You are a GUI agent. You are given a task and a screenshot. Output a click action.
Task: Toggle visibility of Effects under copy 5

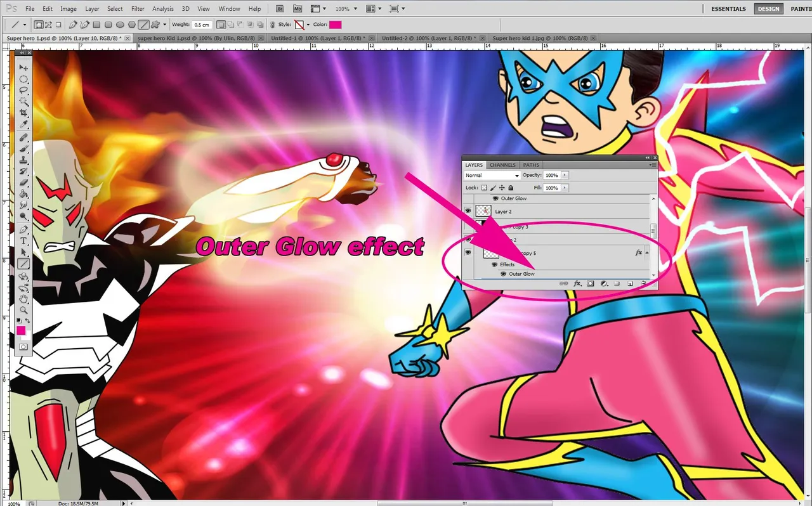pyautogui.click(x=494, y=264)
